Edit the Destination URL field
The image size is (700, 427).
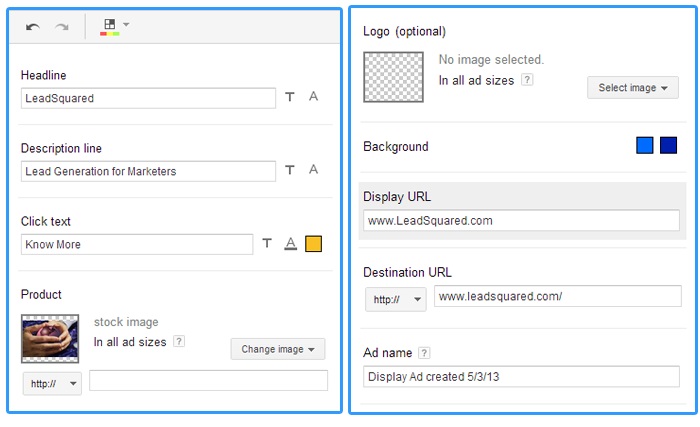[x=558, y=297]
